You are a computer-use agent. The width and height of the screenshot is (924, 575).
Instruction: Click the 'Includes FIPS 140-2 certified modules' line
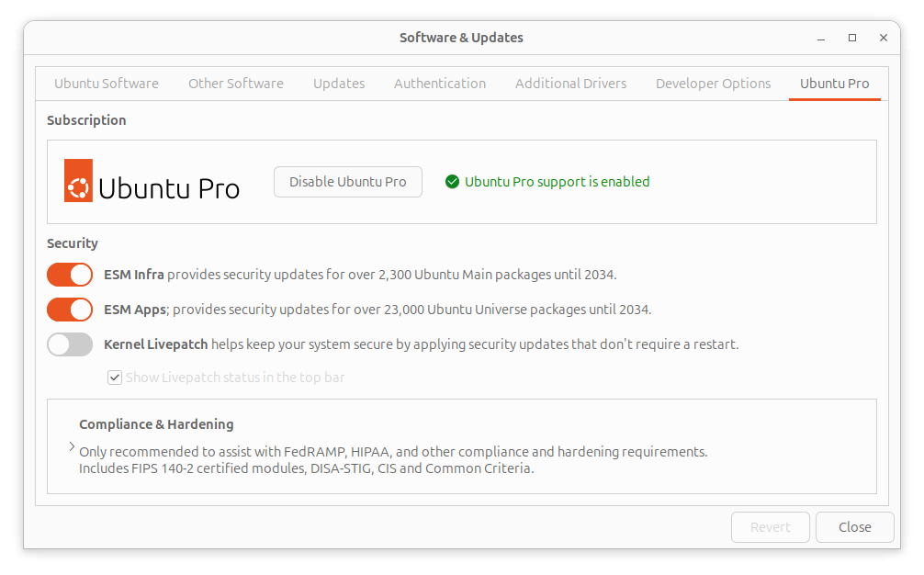pos(307,468)
